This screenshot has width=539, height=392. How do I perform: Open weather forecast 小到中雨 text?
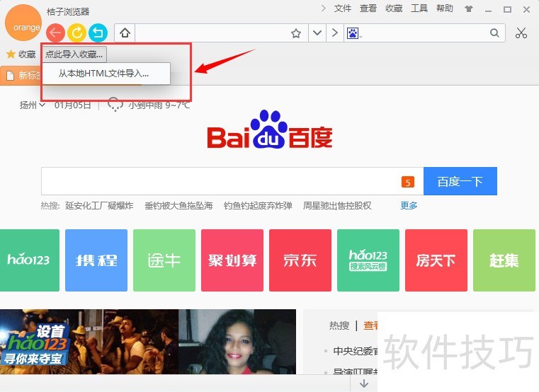click(x=159, y=105)
